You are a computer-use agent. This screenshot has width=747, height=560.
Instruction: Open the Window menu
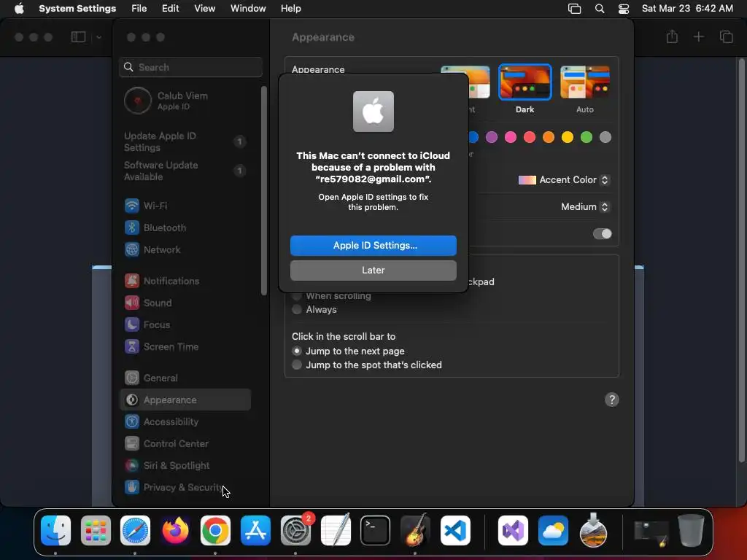(248, 9)
